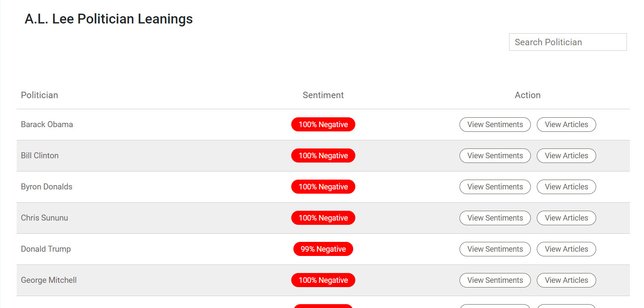This screenshot has height=308, width=644.
Task: View Articles for Bill Clinton
Action: (x=566, y=155)
